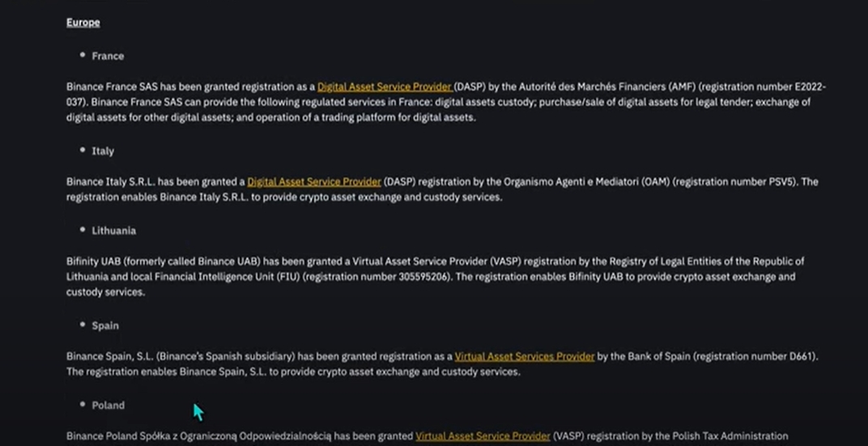868x446 pixels.
Task: Click the bullet point beside Italy
Action: pyautogui.click(x=83, y=150)
